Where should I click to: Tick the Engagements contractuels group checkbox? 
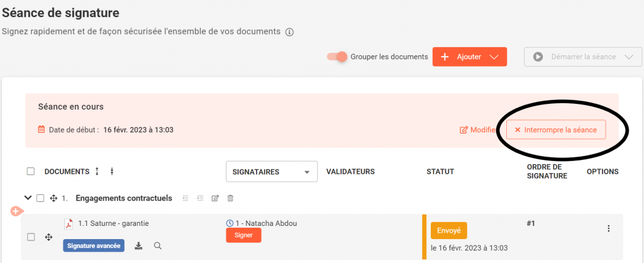click(40, 198)
